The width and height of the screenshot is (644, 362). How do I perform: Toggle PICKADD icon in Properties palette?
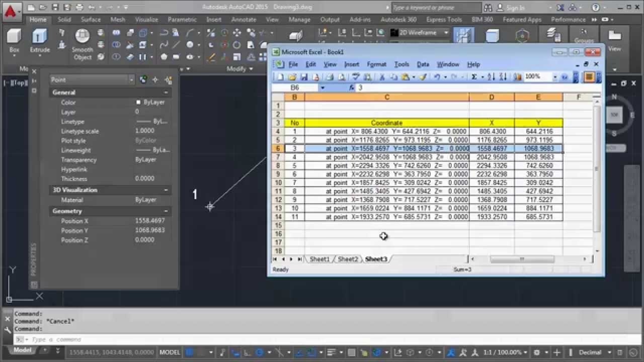tap(143, 79)
